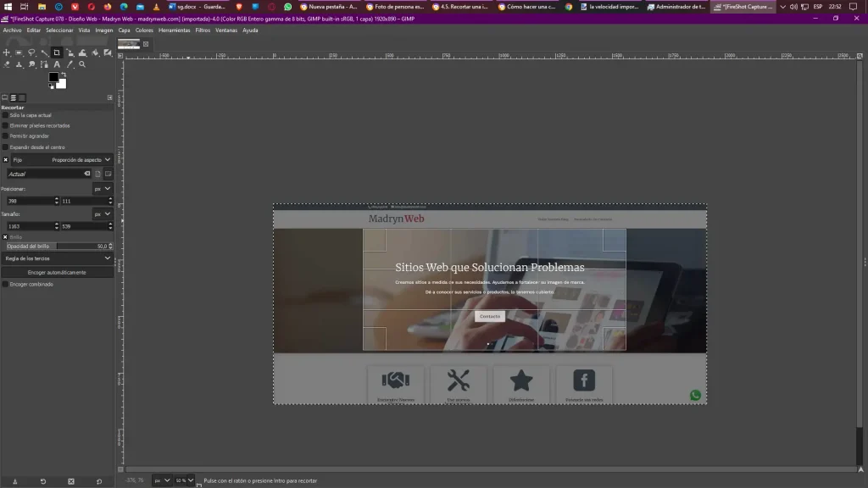Click 'Encoger automáticamente' button

click(x=57, y=272)
